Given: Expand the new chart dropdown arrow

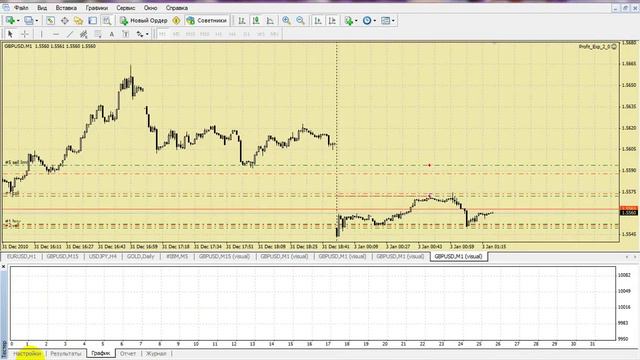Looking at the screenshot, I should 18,20.
